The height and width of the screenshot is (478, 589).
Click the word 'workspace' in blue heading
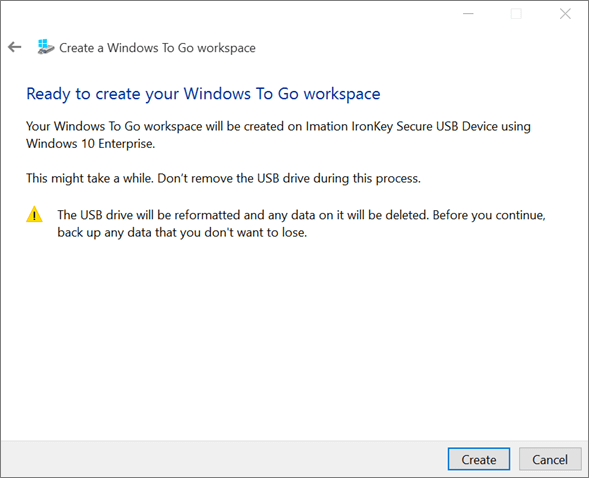point(342,94)
